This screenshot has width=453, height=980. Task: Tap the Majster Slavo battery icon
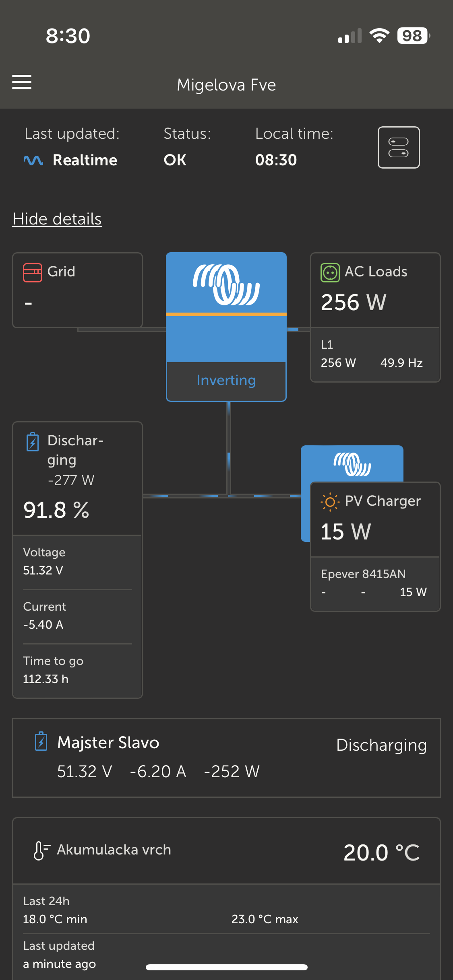pyautogui.click(x=41, y=741)
